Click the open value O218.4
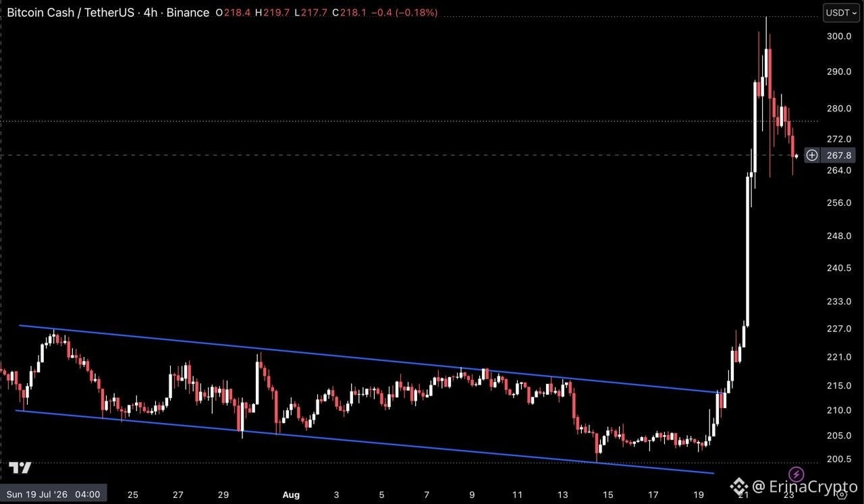Viewport: 864px width, 504px height. (233, 13)
